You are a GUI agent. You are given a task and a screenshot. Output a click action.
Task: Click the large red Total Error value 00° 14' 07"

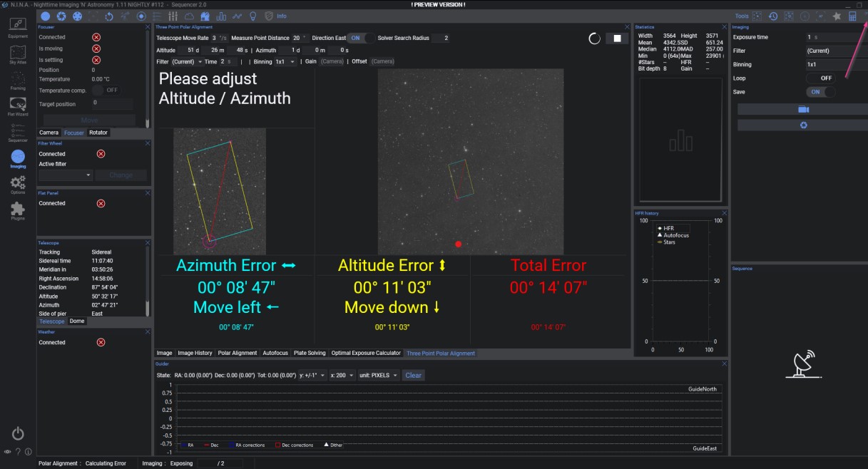549,287
